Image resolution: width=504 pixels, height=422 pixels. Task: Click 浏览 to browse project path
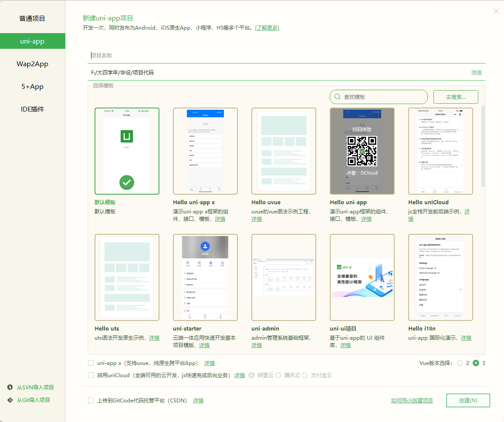477,73
